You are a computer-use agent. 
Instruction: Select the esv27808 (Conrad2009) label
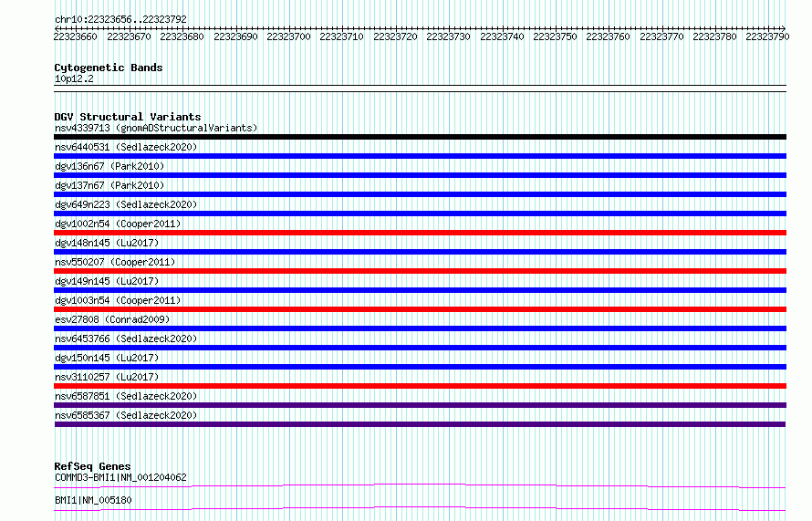(x=112, y=319)
